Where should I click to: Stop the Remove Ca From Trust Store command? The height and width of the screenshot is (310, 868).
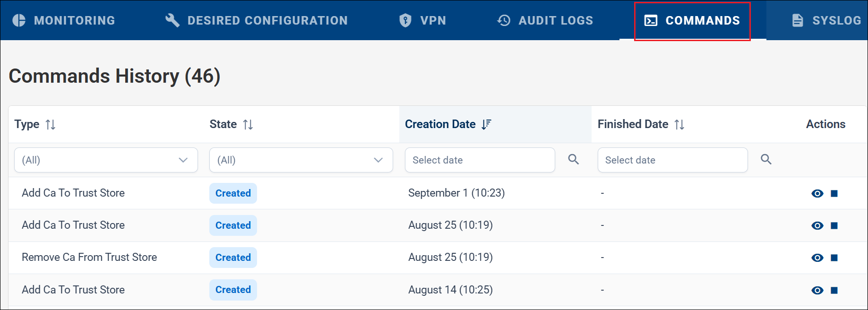(x=834, y=258)
